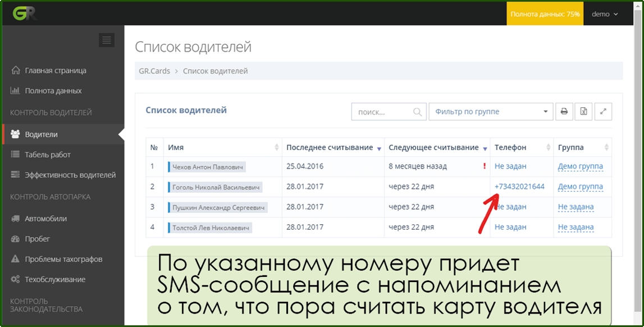Click the users icon beside Водители
Image resolution: width=644 pixels, height=327 pixels.
click(x=15, y=134)
